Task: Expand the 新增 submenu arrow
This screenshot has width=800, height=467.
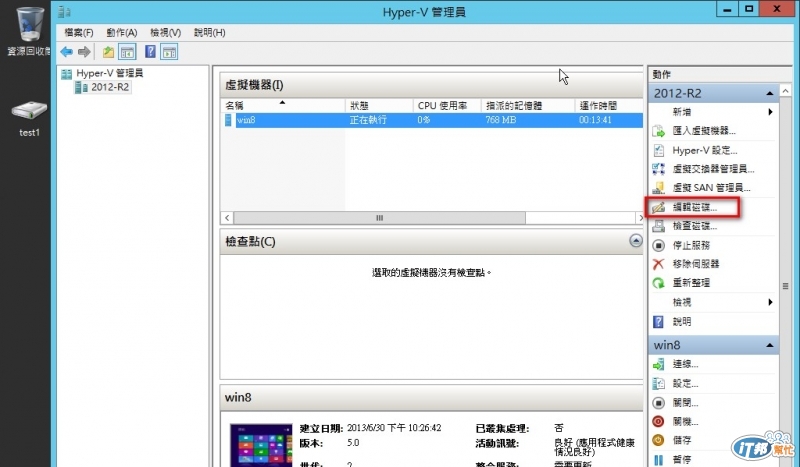Action: (770, 112)
